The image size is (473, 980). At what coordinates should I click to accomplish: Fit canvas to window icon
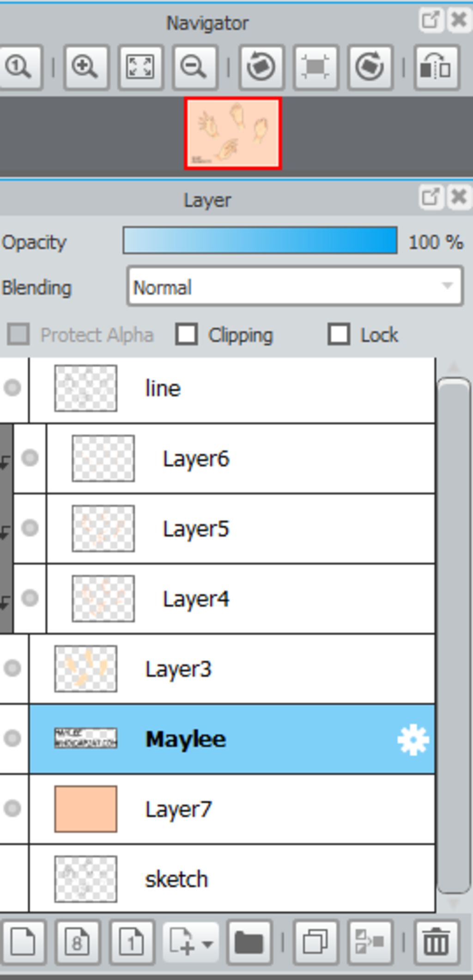[140, 67]
